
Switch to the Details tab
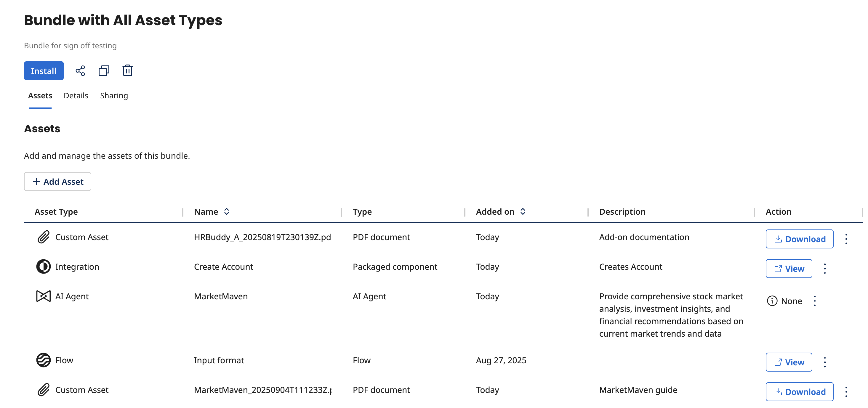76,96
